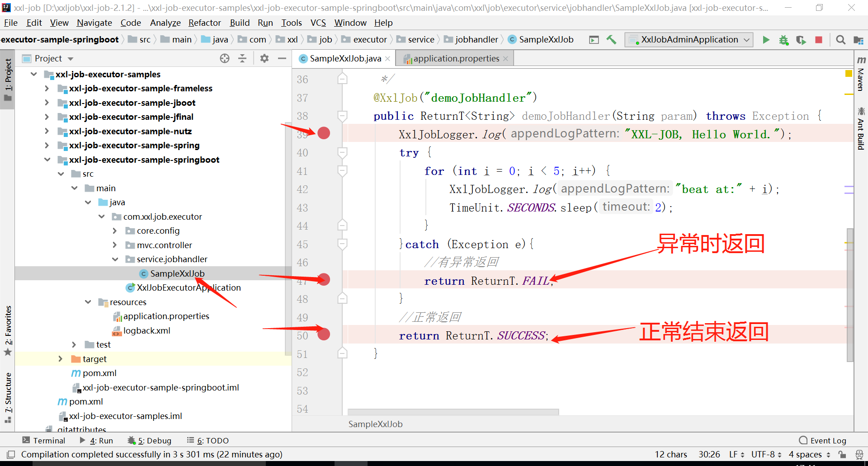This screenshot has width=868, height=466.
Task: Open the 6: TODO tool window
Action: click(x=208, y=441)
